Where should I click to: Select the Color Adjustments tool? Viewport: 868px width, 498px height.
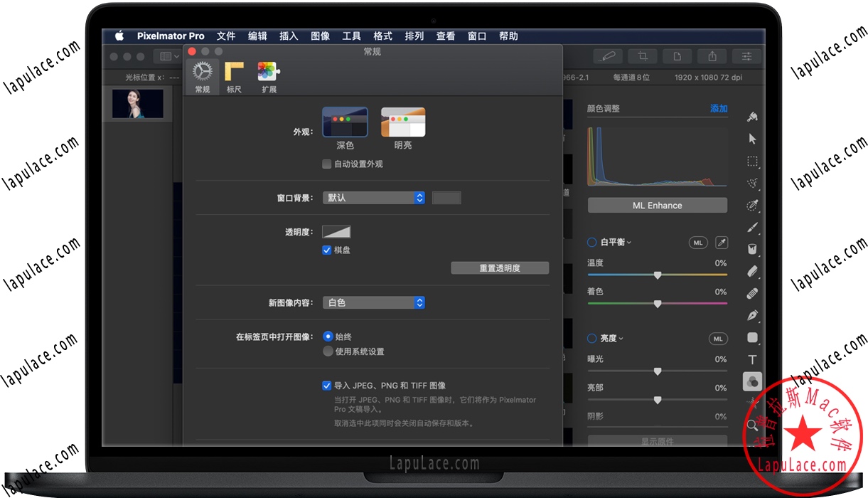[752, 382]
